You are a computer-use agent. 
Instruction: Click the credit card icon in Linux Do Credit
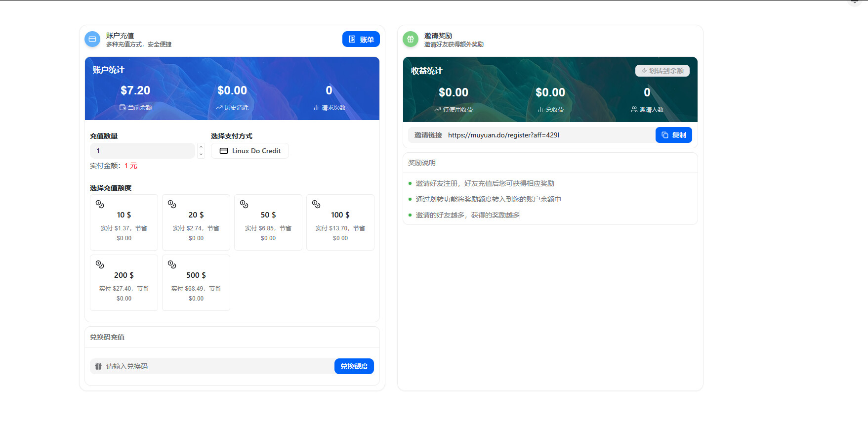pos(224,151)
